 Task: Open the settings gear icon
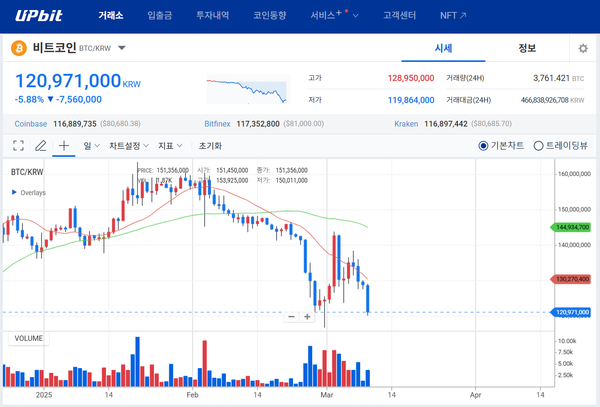coord(583,48)
